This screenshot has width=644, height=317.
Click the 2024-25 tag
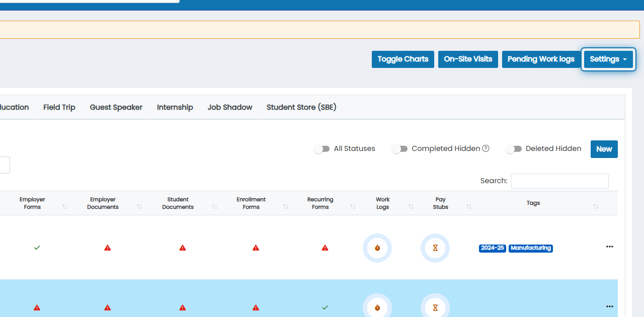(x=493, y=248)
